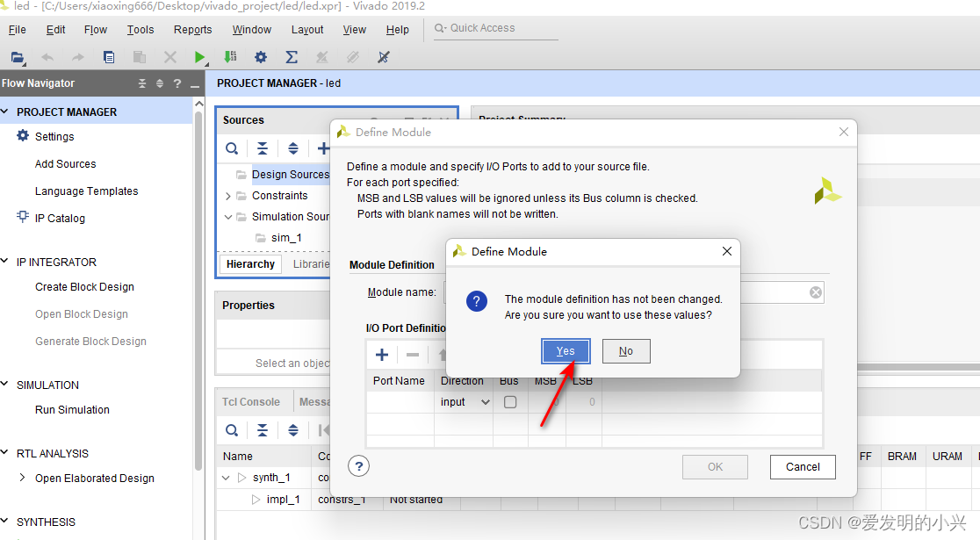
Task: Click the Copy icon in toolbar
Action: [x=109, y=57]
